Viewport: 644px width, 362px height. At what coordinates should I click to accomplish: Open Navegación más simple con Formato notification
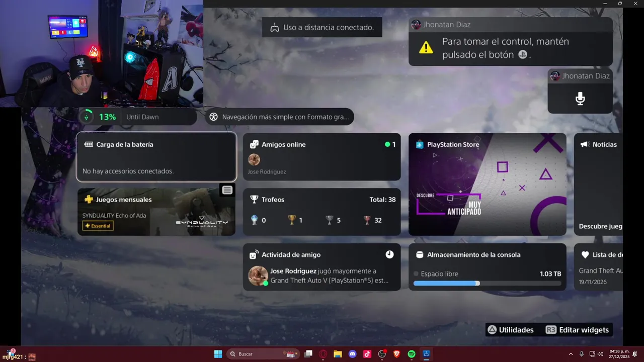click(280, 117)
